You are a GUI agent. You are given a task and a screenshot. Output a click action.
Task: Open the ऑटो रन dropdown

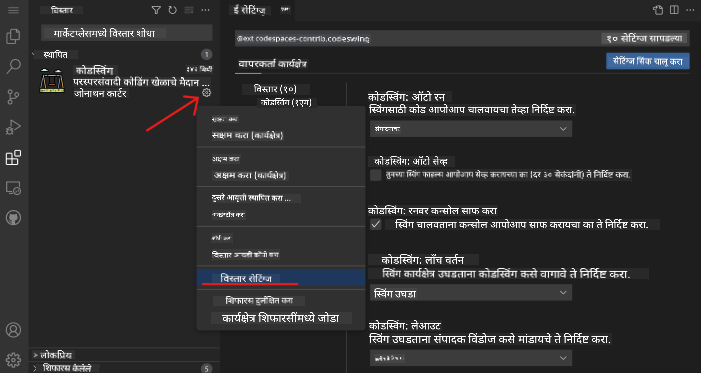471,129
